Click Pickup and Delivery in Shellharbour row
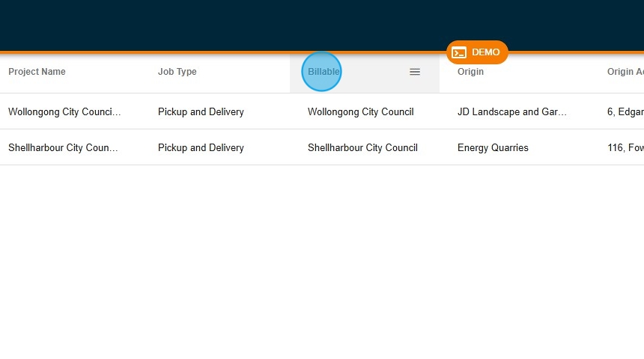This screenshot has width=644, height=359. (x=201, y=148)
